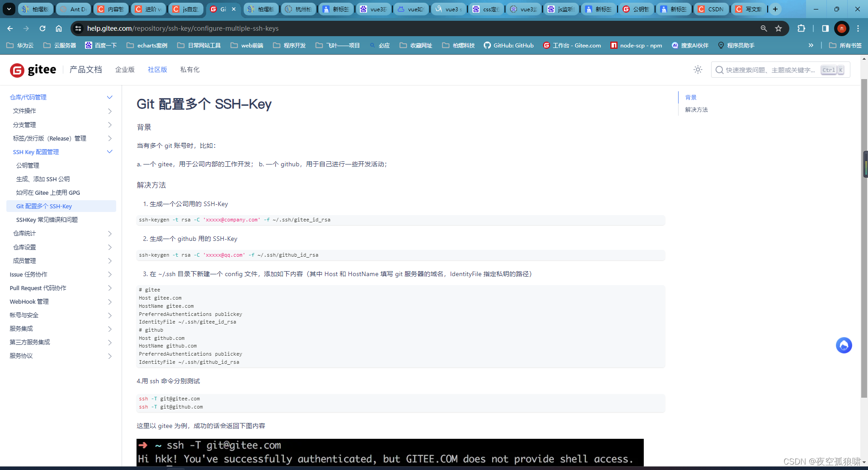Screen dimensions: 868x470
Task: Open 生成、添加 SSH 公钥 page
Action: 43,179
